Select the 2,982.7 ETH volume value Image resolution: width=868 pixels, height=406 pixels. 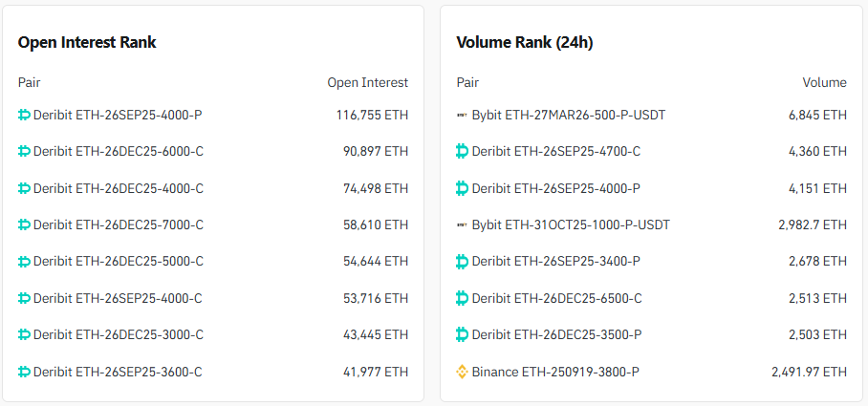click(813, 224)
